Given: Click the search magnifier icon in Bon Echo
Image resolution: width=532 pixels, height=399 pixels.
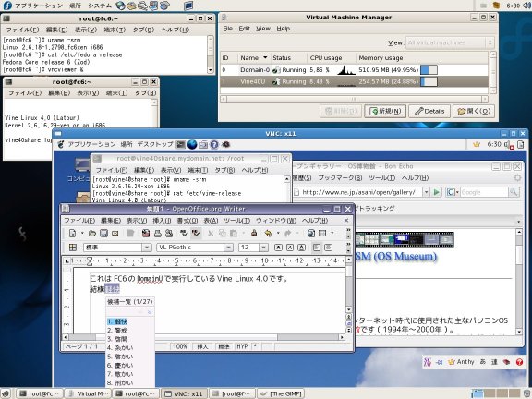Looking at the screenshot, I should (514, 192).
